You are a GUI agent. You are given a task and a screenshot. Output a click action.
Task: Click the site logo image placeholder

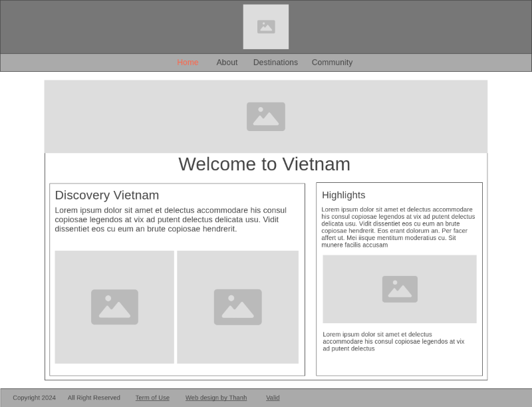click(x=266, y=27)
